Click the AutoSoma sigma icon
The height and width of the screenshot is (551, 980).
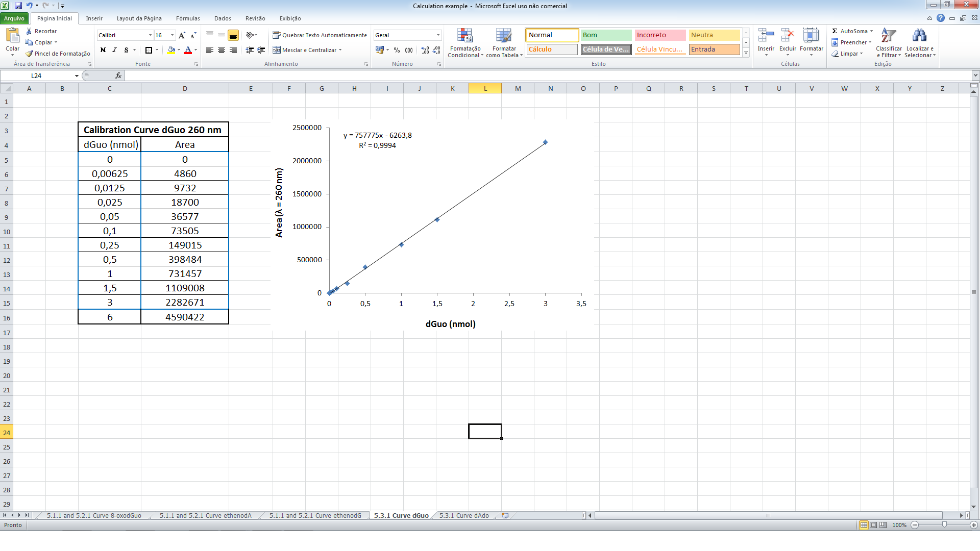click(835, 31)
